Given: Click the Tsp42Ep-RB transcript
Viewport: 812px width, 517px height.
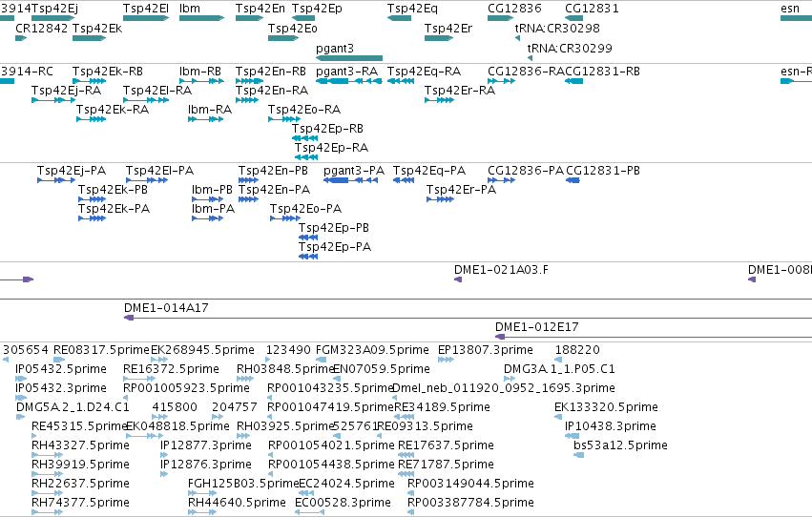Looking at the screenshot, I should tap(304, 138).
